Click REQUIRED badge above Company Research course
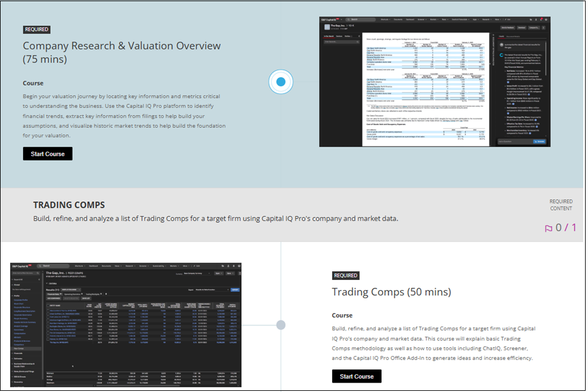 tap(37, 29)
